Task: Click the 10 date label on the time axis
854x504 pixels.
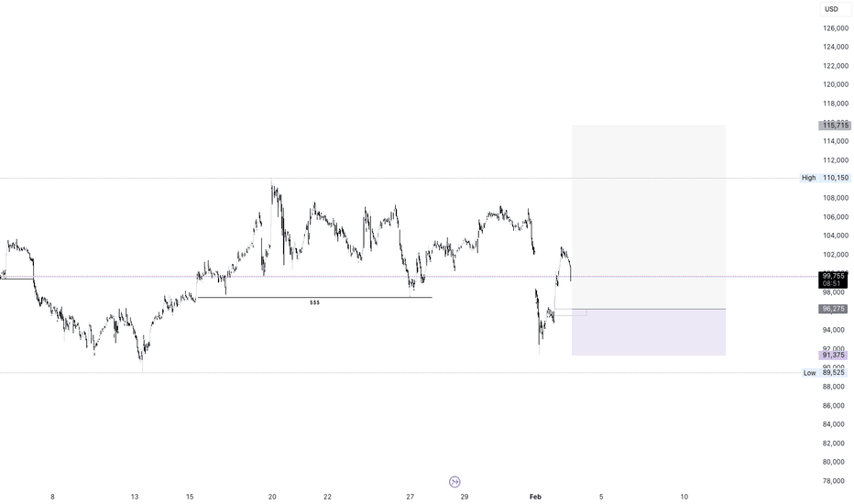Action: [684, 497]
